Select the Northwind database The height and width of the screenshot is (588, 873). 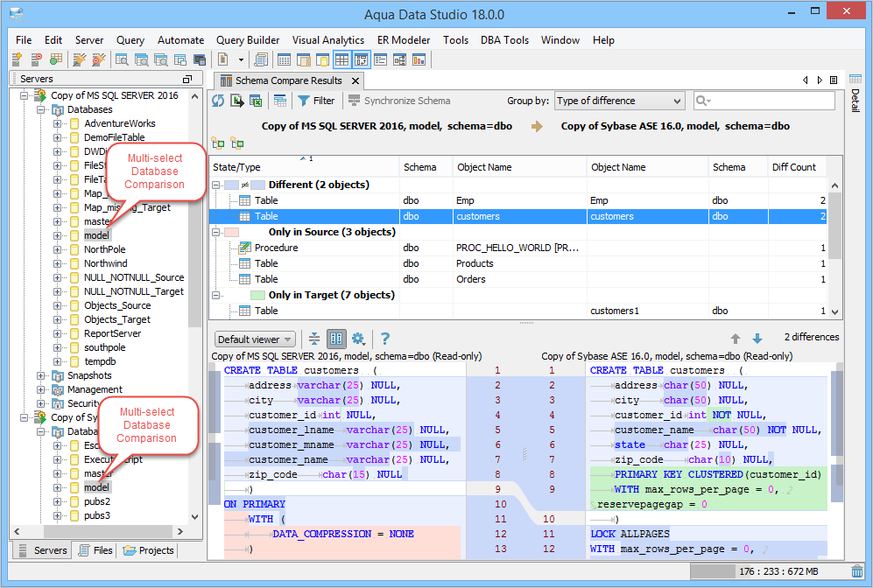pos(105,263)
